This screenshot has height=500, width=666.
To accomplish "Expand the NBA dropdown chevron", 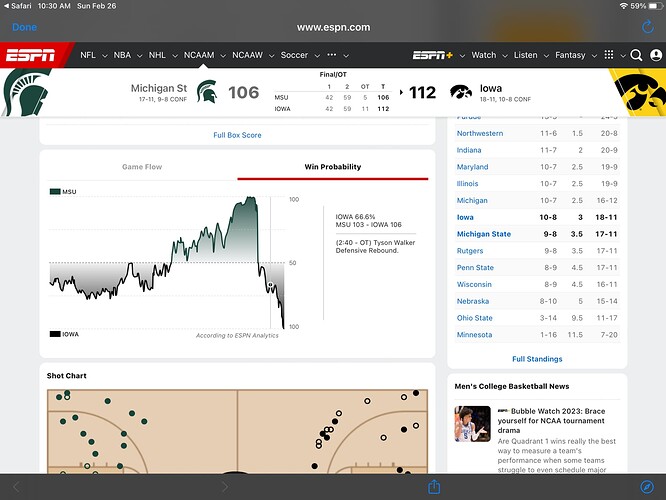I will point(139,56).
